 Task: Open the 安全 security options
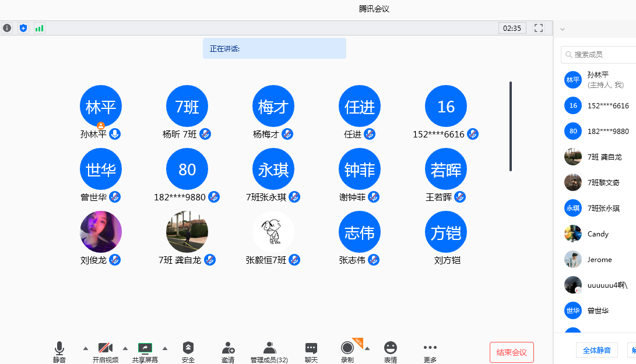tap(188, 352)
